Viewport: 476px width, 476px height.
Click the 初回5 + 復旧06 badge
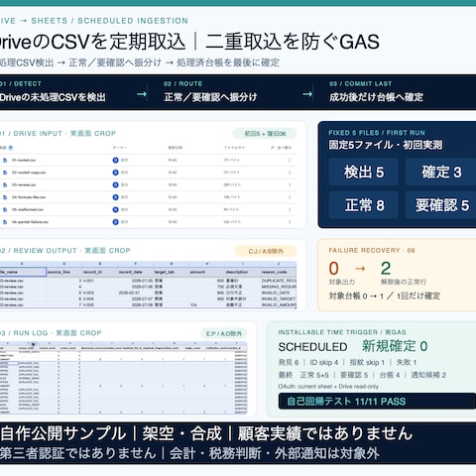pos(265,134)
